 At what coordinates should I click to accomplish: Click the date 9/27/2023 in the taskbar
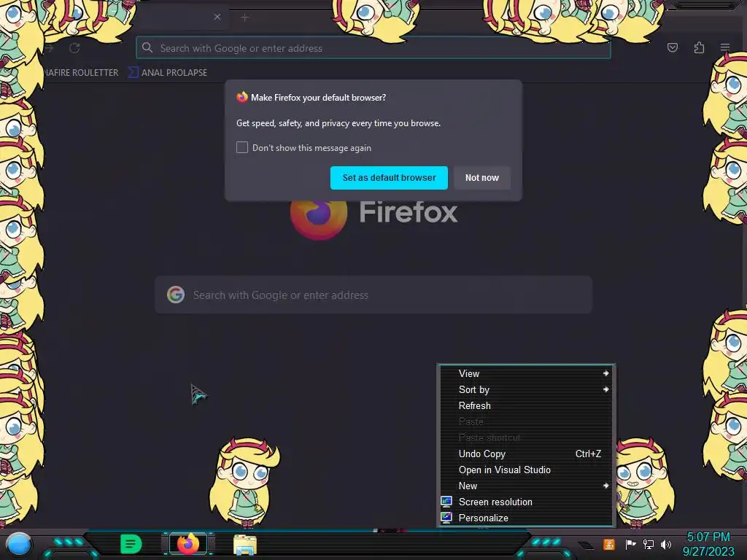708,551
